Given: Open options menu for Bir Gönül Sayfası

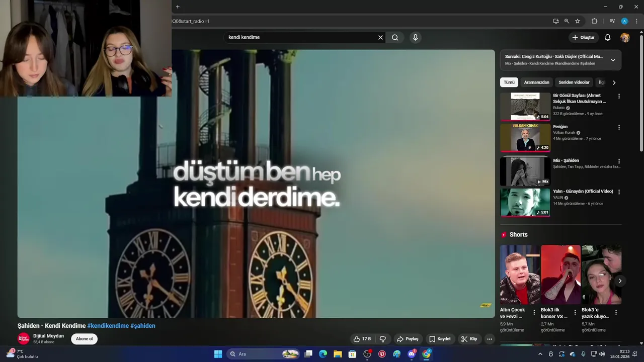Looking at the screenshot, I should click(x=619, y=96).
